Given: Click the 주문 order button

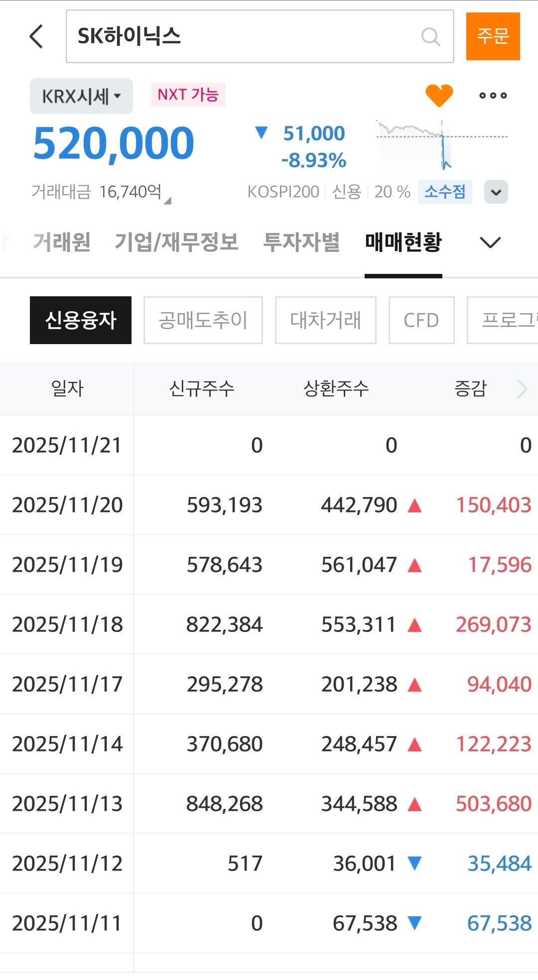Looking at the screenshot, I should [493, 36].
